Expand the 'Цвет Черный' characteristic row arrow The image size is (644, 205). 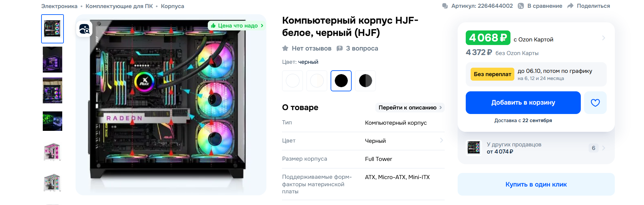(441, 140)
